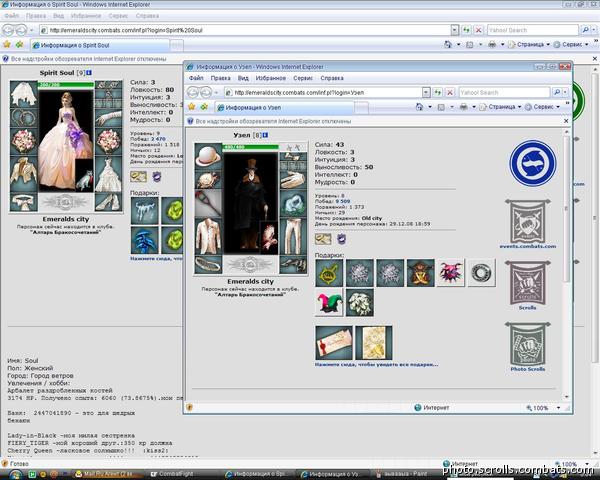Open the Сервис dropdown in the front window
This screenshot has width=600, height=480.
tap(543, 107)
